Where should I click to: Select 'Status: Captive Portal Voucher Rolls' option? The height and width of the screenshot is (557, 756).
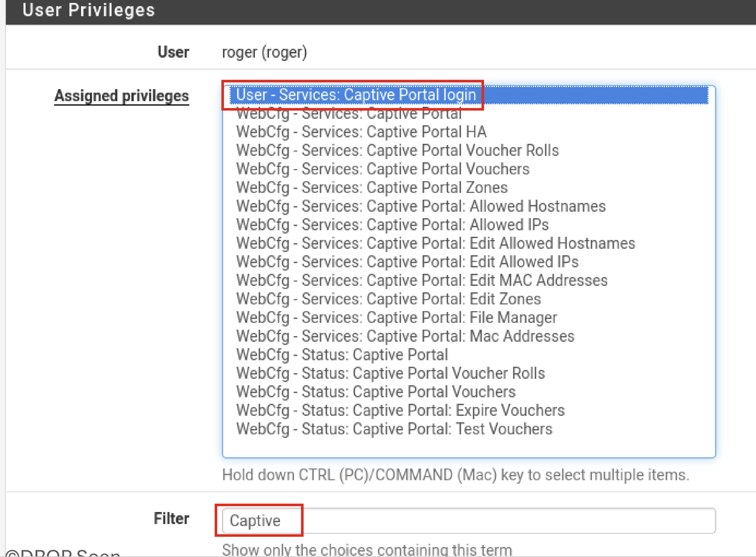(390, 373)
